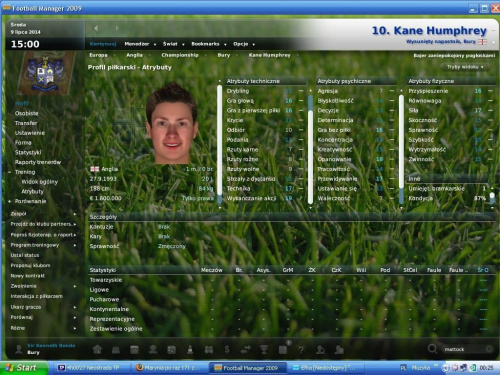Collapse the Trening tree in sidebar
Image resolution: width=500 pixels, height=375 pixels.
[9, 172]
